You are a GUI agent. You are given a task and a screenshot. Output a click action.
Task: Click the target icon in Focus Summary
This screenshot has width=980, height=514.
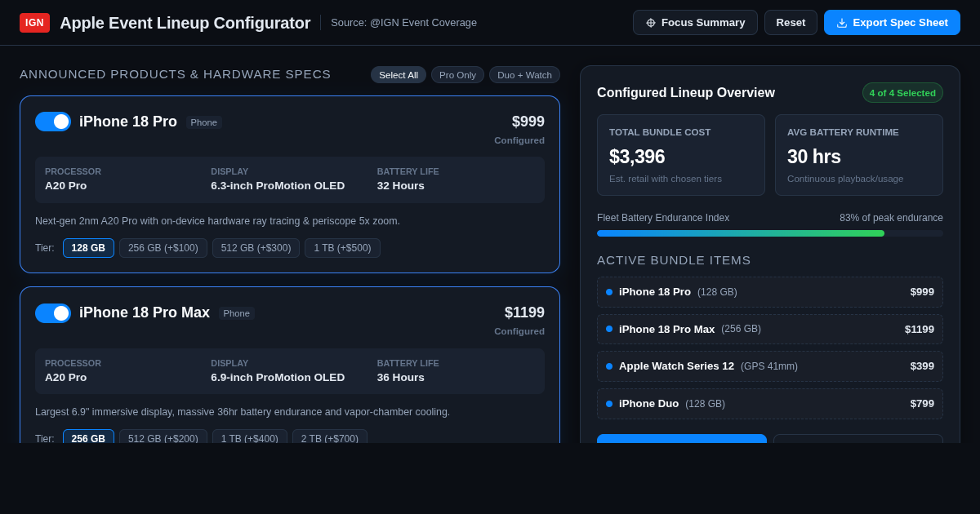coord(651,23)
